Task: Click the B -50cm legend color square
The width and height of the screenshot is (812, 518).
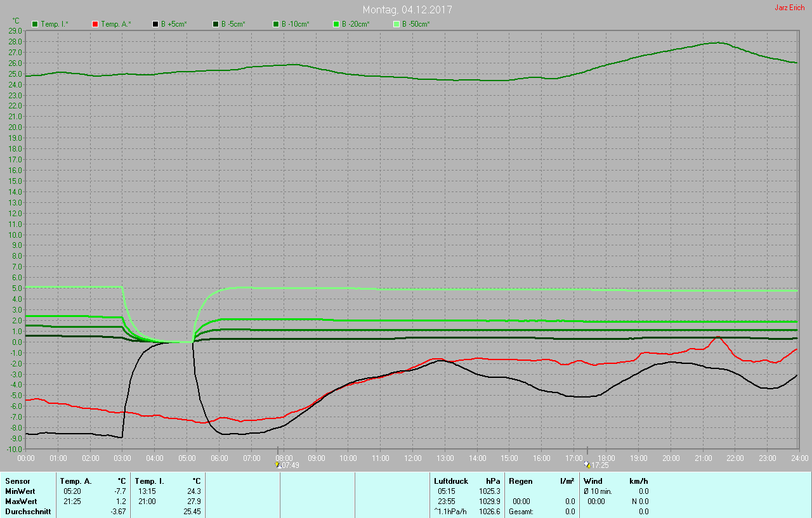Action: click(x=396, y=24)
